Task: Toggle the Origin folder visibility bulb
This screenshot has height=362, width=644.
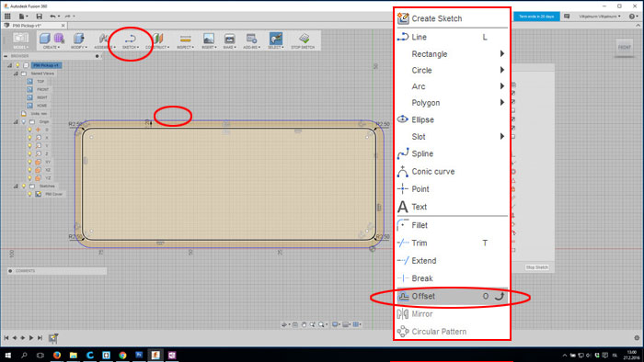Action: 24,122
